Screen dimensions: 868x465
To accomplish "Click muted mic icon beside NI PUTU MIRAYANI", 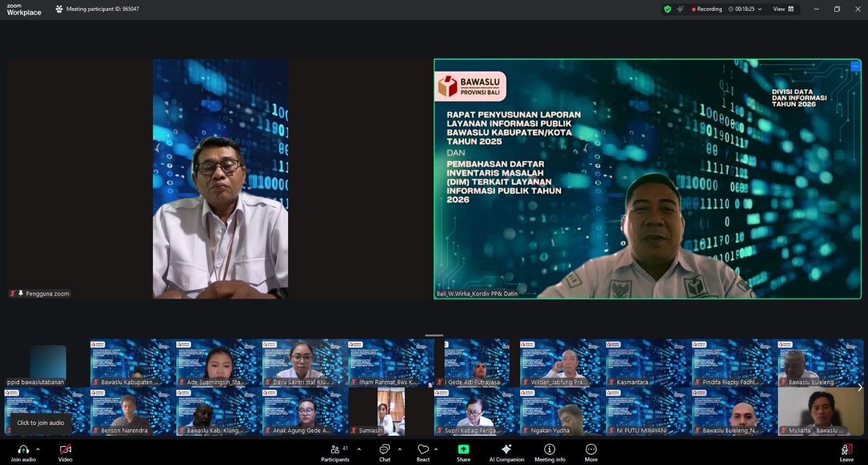I will 611,430.
